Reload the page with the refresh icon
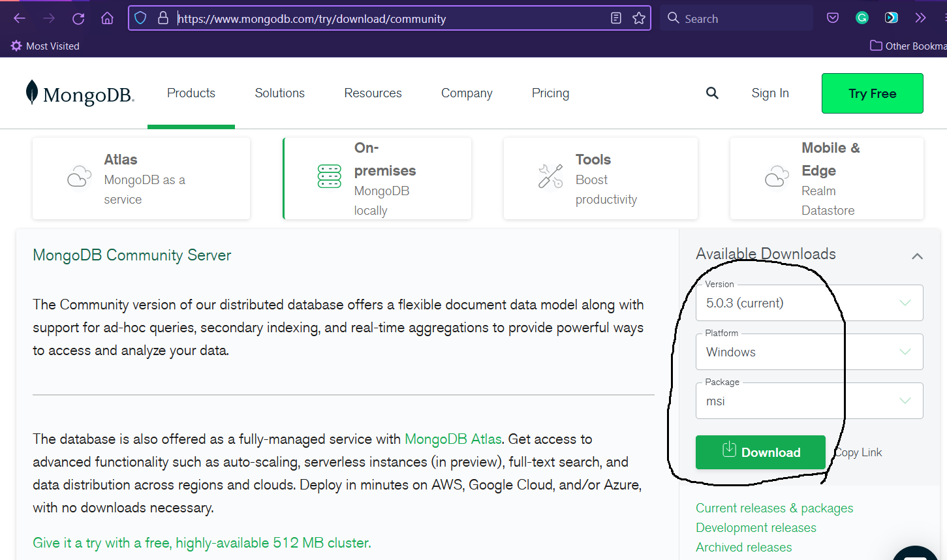The image size is (947, 560). tap(78, 18)
